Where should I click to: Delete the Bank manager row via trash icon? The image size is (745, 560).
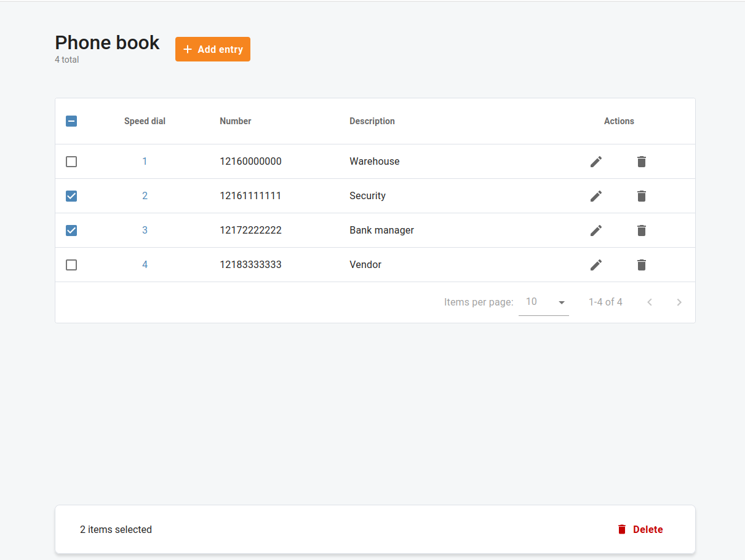coord(641,231)
